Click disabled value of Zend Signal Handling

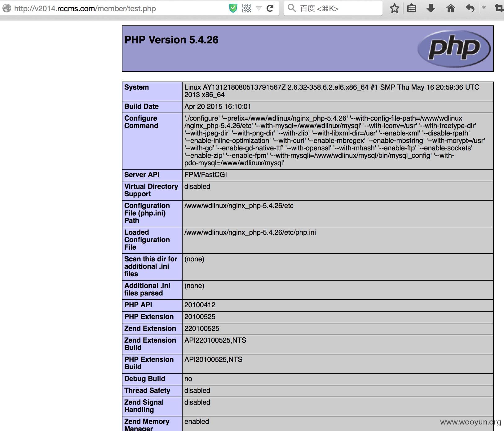pos(197,402)
